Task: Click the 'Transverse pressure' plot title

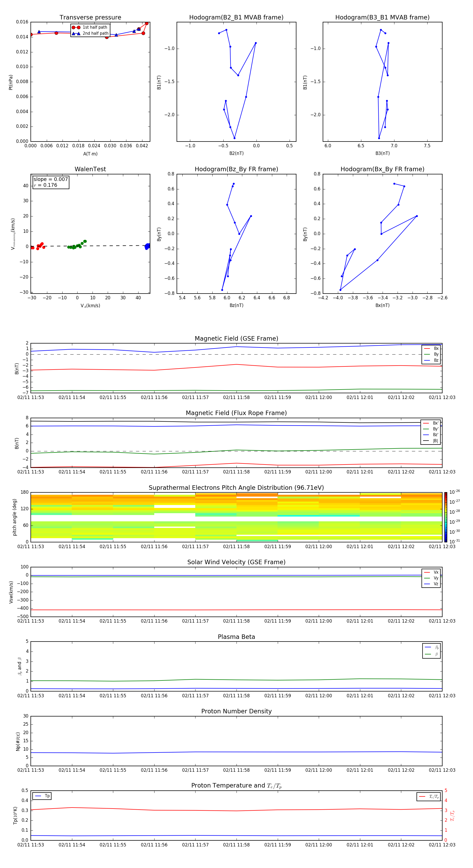Action: click(90, 18)
